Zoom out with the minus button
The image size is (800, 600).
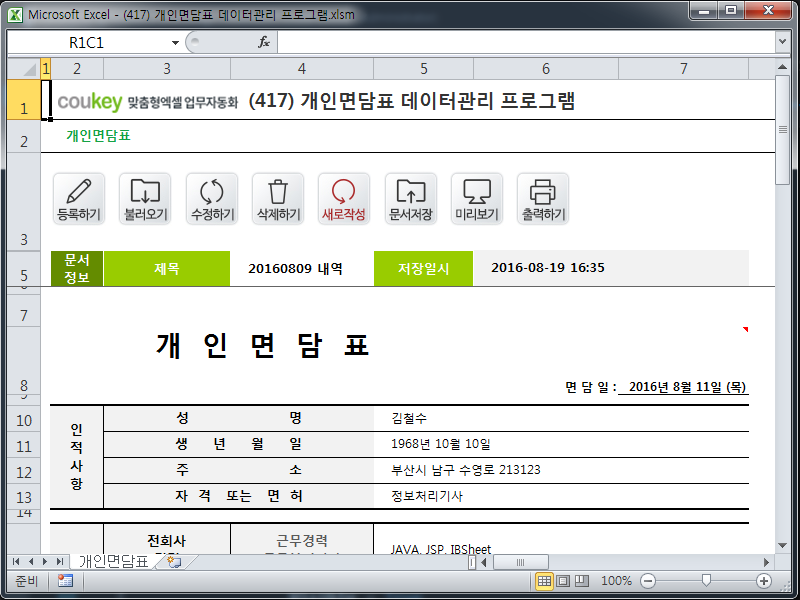click(647, 581)
